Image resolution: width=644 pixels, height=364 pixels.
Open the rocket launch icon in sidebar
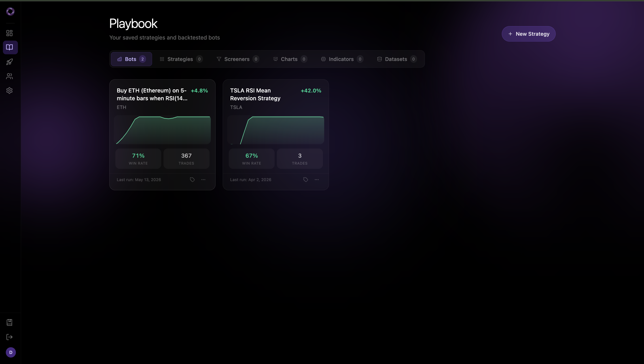pyautogui.click(x=10, y=62)
